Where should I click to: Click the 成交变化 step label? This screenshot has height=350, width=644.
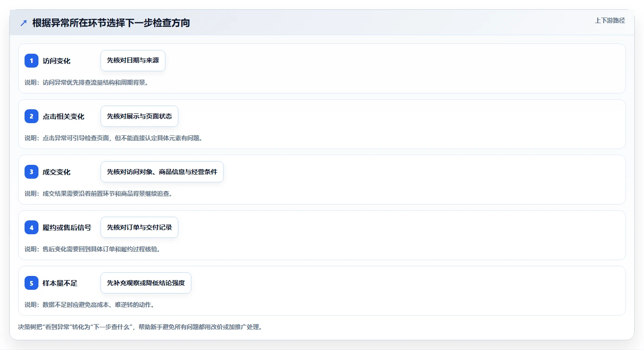tap(57, 172)
